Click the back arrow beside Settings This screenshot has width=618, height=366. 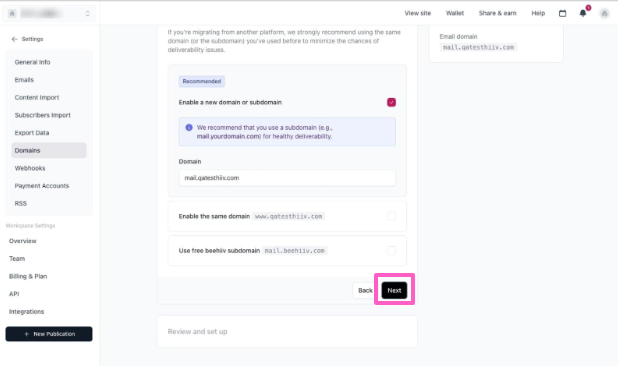point(15,39)
